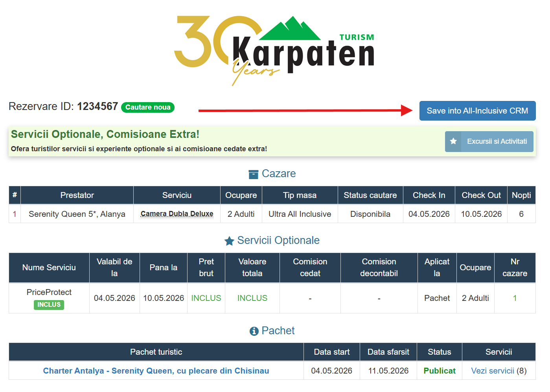This screenshot has height=392, width=550.
Task: Click the Disponibila status cell
Action: pos(370,214)
